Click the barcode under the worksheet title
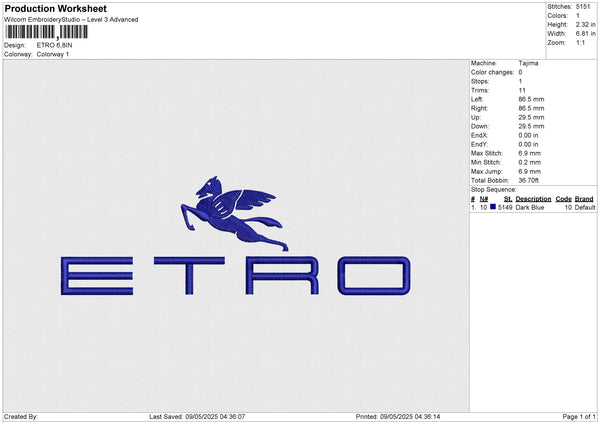The height and width of the screenshot is (424, 600). click(47, 32)
